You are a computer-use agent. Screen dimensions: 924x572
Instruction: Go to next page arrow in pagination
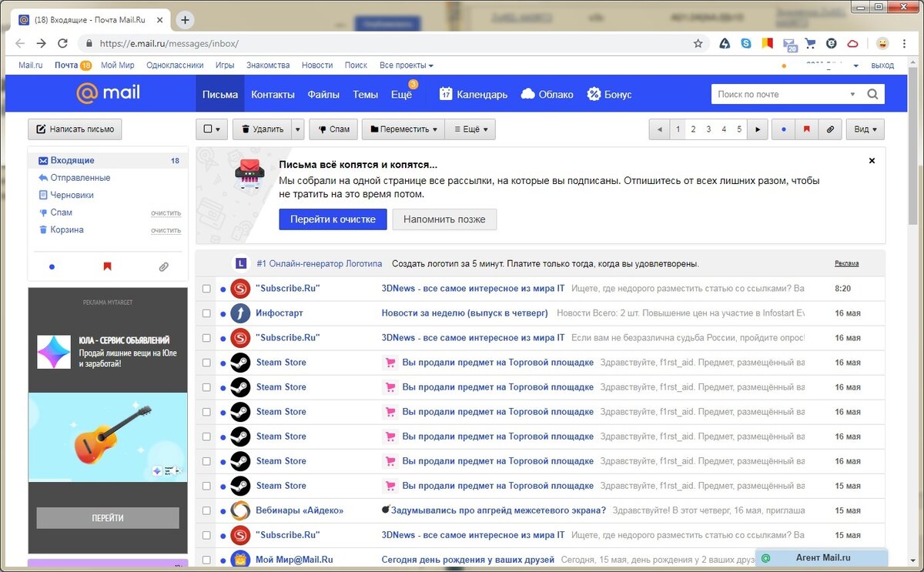pyautogui.click(x=758, y=129)
